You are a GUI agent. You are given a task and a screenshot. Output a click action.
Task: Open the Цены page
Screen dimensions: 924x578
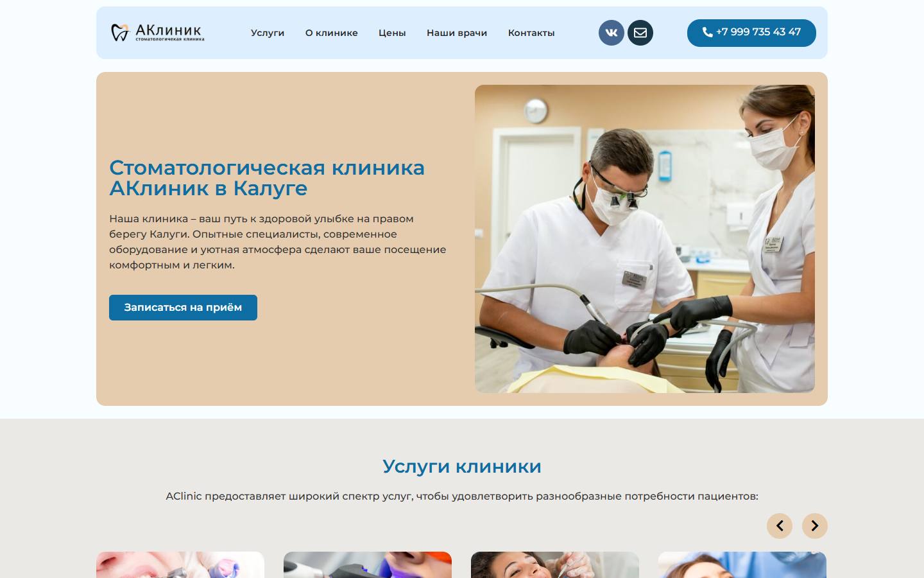[392, 33]
